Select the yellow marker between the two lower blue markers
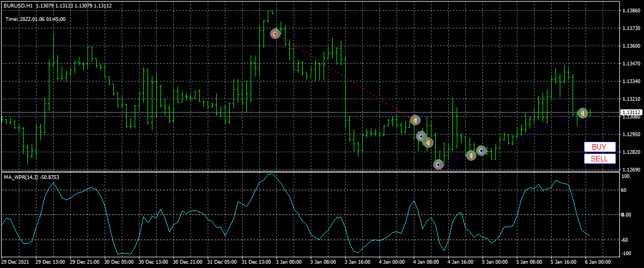The image size is (644, 268). [x=428, y=143]
